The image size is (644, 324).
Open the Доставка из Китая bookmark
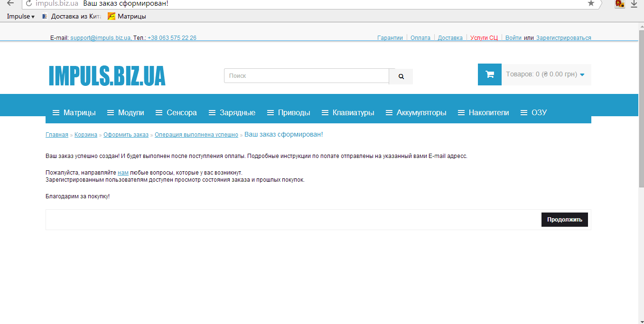coord(71,16)
